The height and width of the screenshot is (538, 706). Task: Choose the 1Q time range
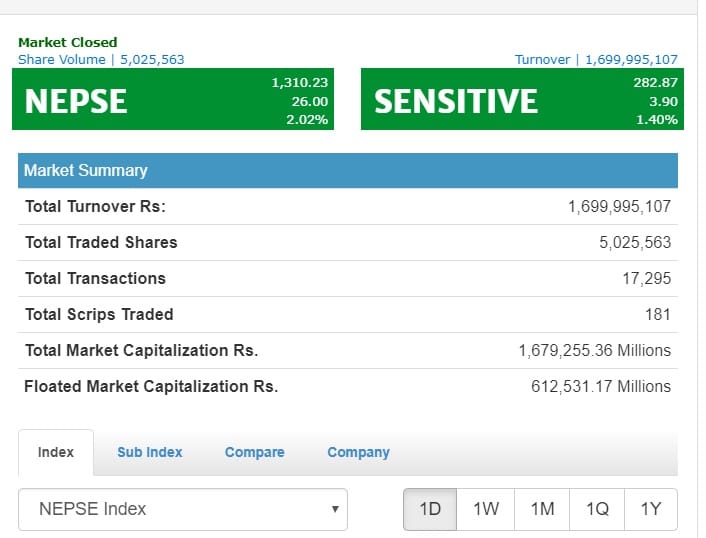pyautogui.click(x=597, y=509)
